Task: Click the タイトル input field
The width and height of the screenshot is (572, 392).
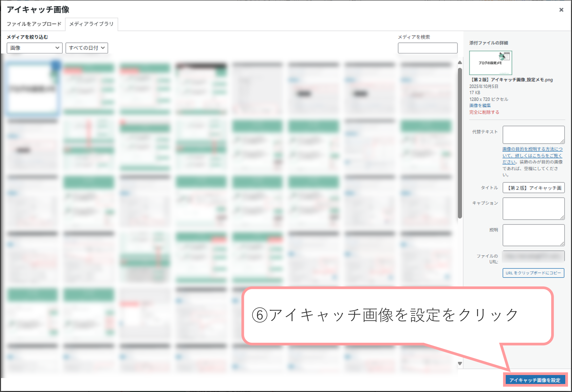Action: 533,188
